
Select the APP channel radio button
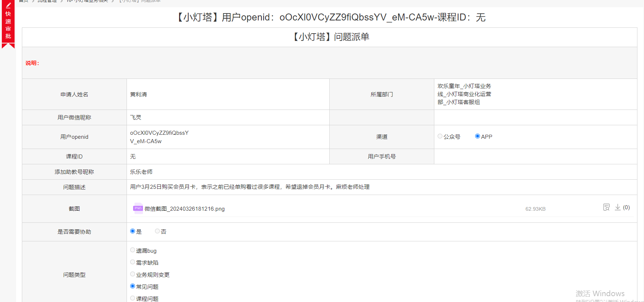477,136
